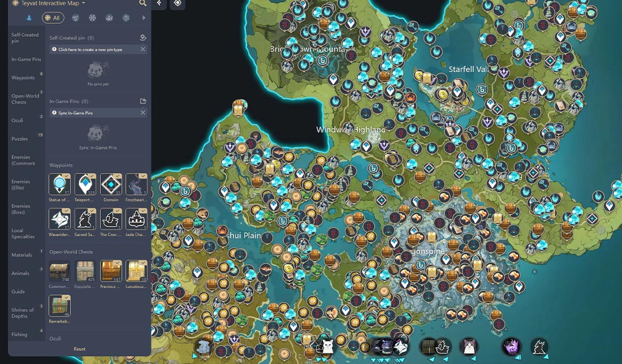622x364 pixels.
Task: Click the map positioning crosshair icon
Action: [x=178, y=4]
